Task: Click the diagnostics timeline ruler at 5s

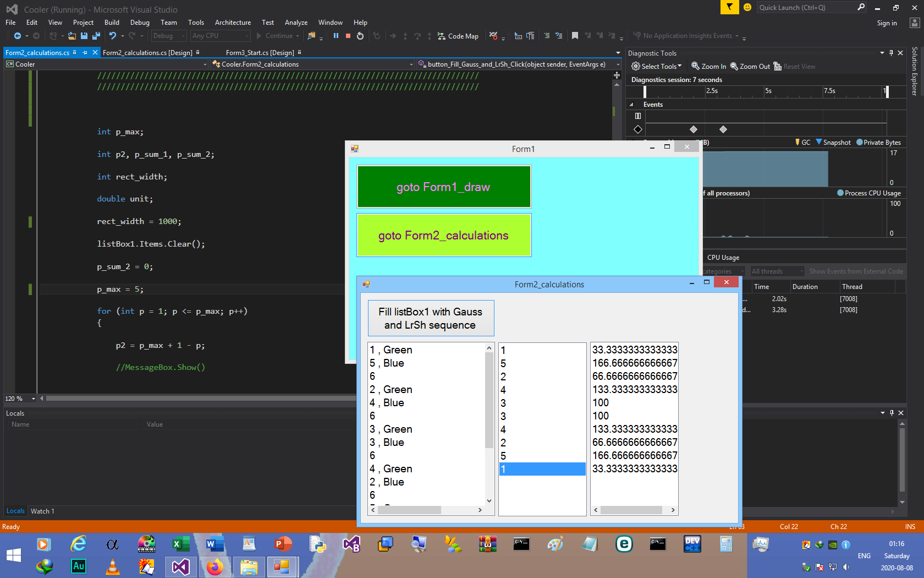Action: coord(768,91)
